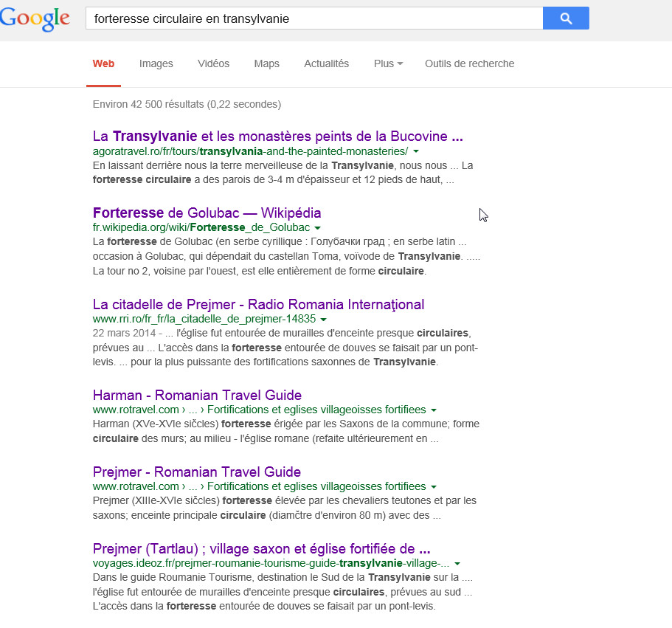This screenshot has height=628, width=672.
Task: Switch to the Images tab
Action: pyautogui.click(x=156, y=63)
